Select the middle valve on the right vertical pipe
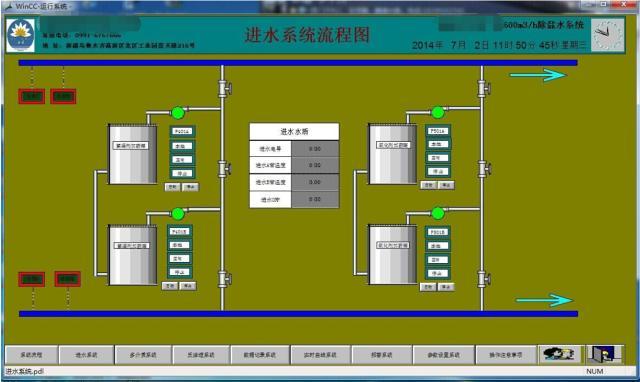The image size is (640, 382). pos(484,169)
